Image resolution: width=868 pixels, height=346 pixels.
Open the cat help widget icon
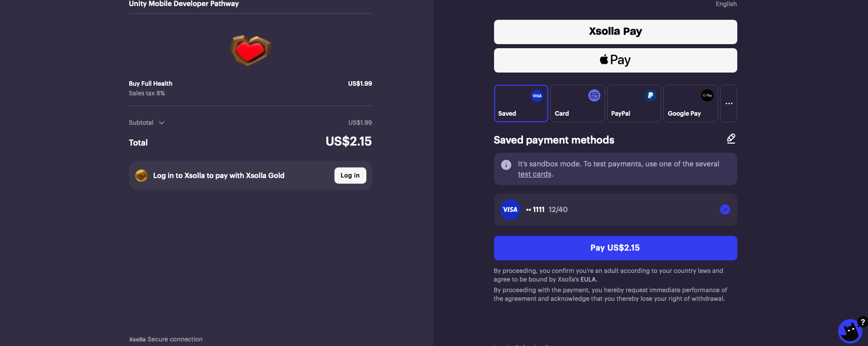(x=850, y=331)
